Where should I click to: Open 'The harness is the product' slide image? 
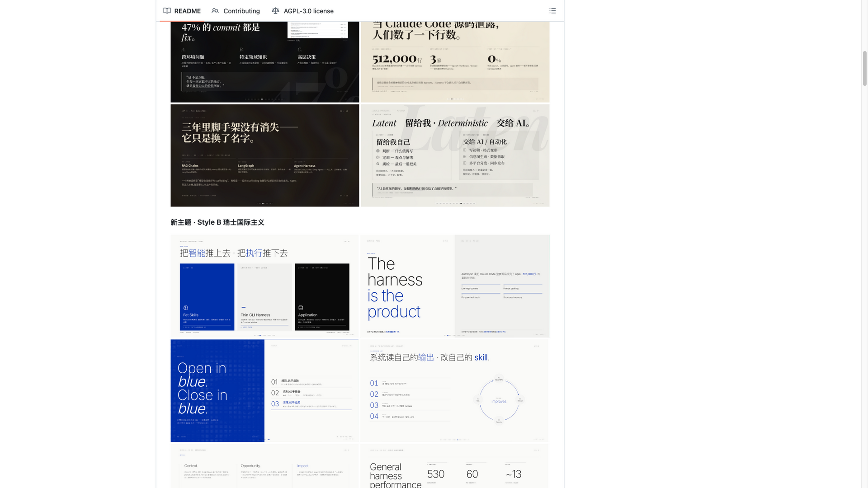[455, 286]
